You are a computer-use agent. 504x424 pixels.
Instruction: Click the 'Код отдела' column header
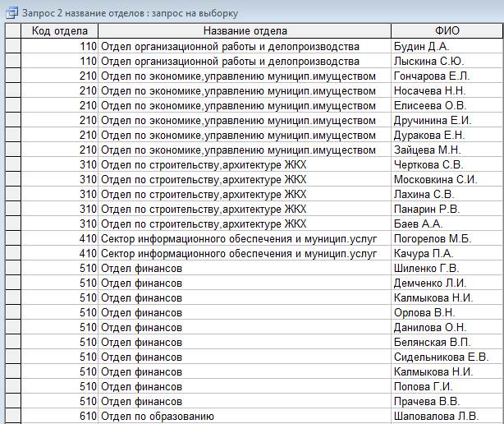(x=59, y=31)
